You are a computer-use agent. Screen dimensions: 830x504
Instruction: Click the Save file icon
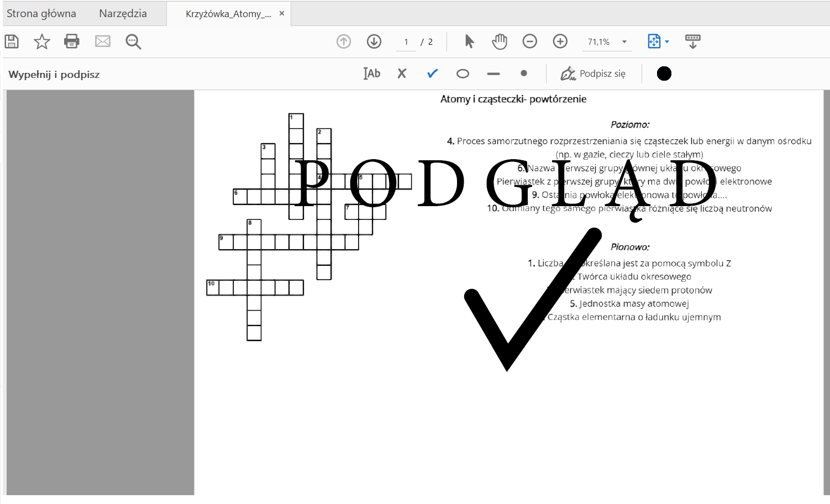[12, 41]
